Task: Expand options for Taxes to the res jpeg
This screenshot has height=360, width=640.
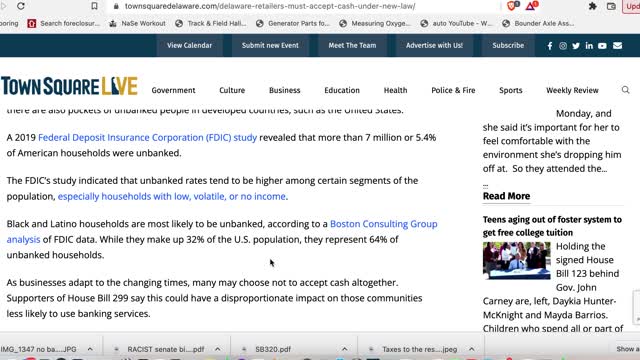Action: [x=471, y=349]
